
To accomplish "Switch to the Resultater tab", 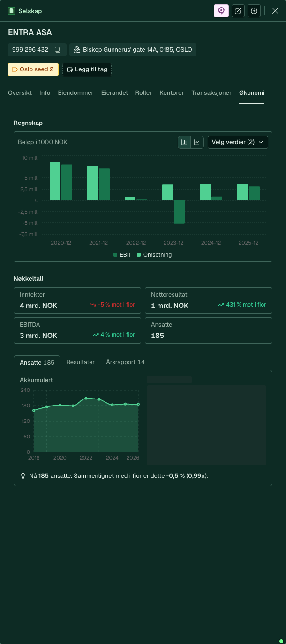I will pyautogui.click(x=81, y=362).
